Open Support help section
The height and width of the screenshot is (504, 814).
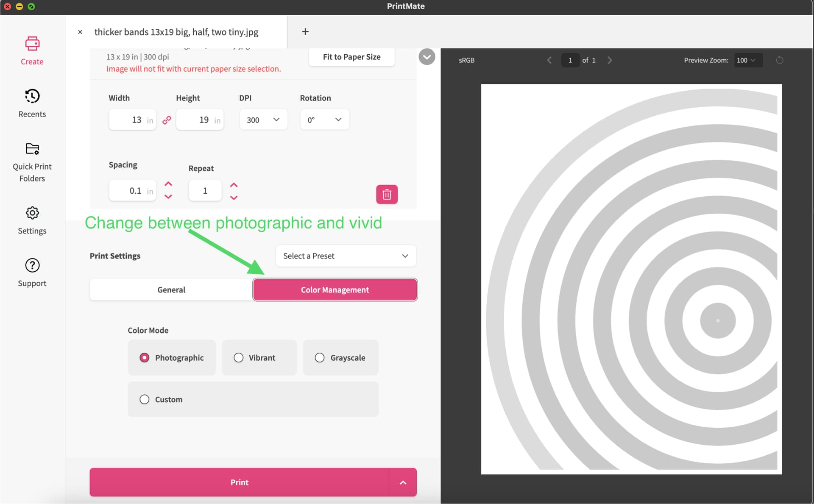[x=32, y=273]
